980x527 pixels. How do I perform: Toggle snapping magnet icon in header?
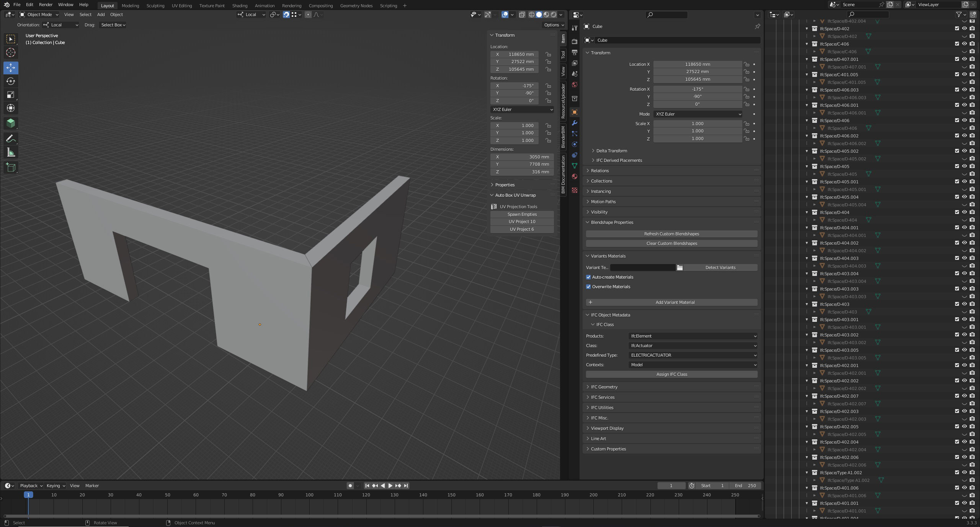click(x=286, y=15)
